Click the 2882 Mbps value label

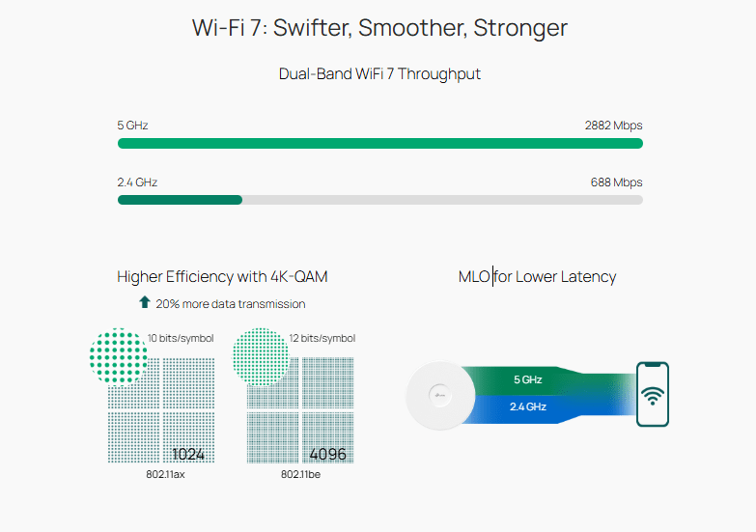tap(613, 126)
